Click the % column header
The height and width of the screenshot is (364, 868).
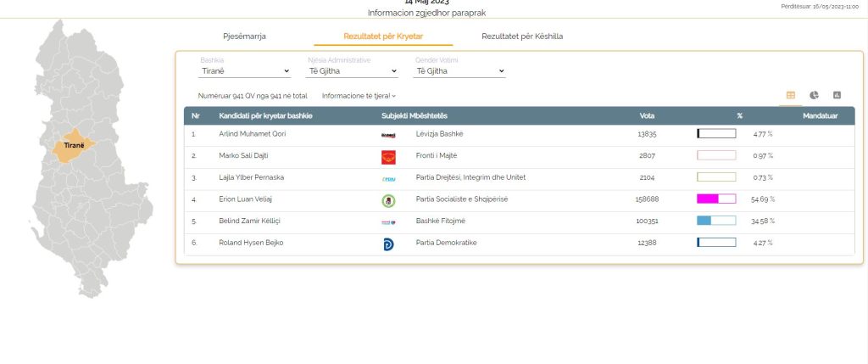pyautogui.click(x=739, y=115)
